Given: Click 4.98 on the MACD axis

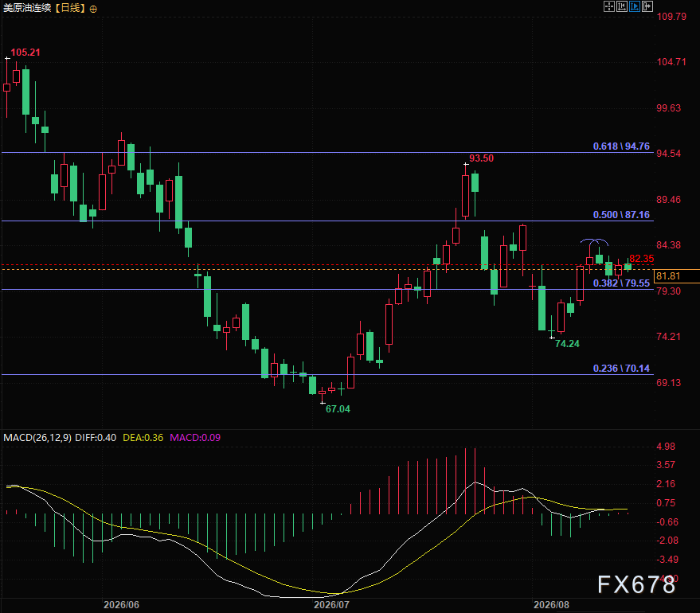Looking at the screenshot, I should tap(666, 446).
